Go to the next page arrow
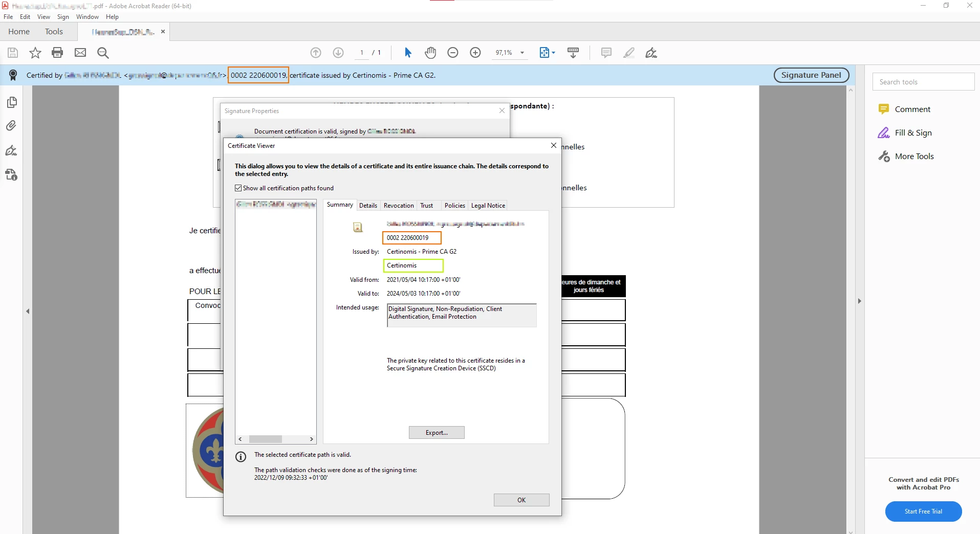This screenshot has height=534, width=980. click(338, 53)
